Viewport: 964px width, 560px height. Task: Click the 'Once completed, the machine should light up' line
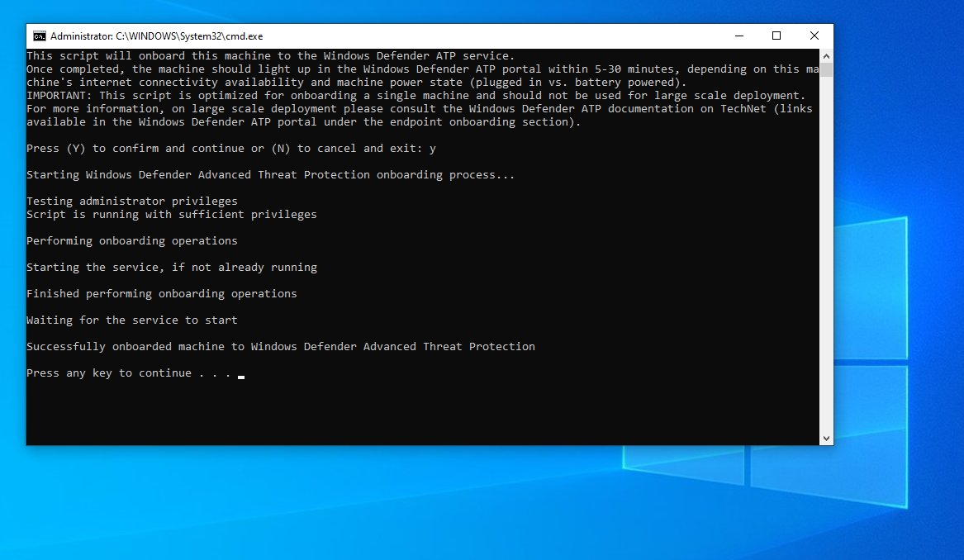click(422, 69)
